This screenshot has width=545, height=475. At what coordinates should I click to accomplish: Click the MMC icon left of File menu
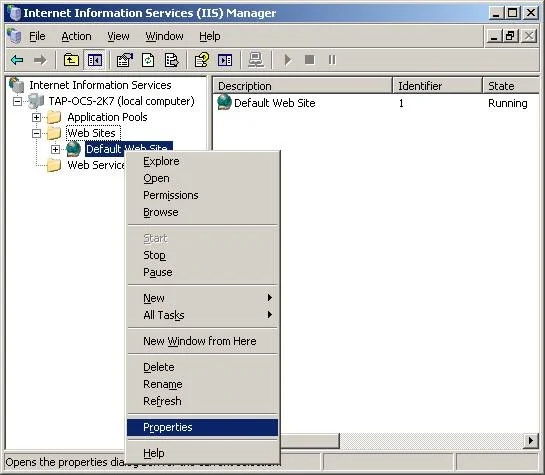(14, 36)
